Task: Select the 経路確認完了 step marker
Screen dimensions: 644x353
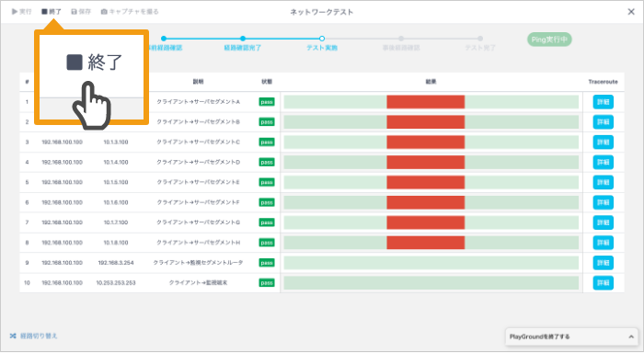Action: click(243, 39)
